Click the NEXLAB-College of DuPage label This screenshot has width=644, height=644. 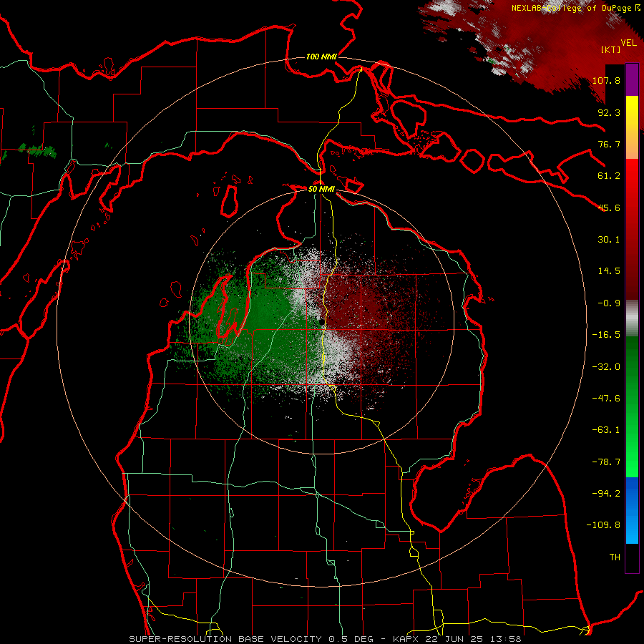pyautogui.click(x=572, y=8)
